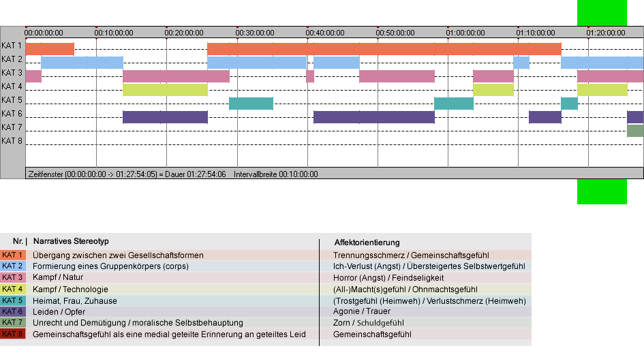Select yellow KAT 4 segment spanning 00:20:00:00
Viewport: 644px width, 361px height.
click(165, 89)
